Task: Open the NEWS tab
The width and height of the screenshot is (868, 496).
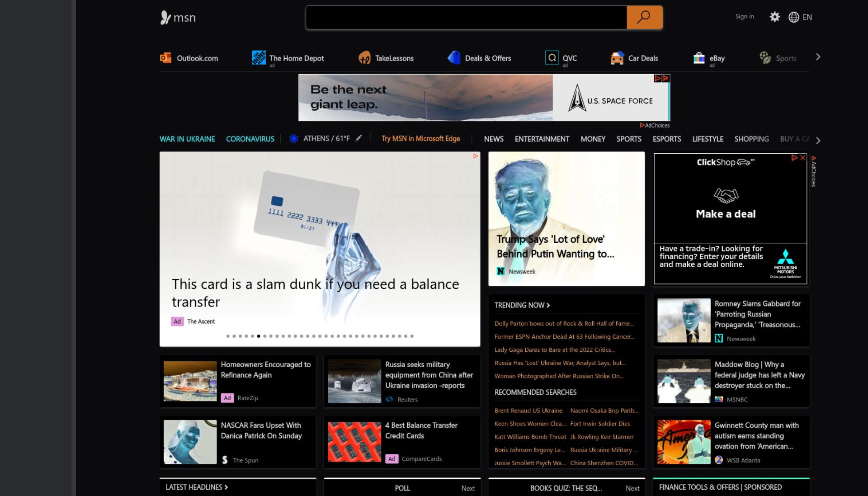Action: point(494,139)
